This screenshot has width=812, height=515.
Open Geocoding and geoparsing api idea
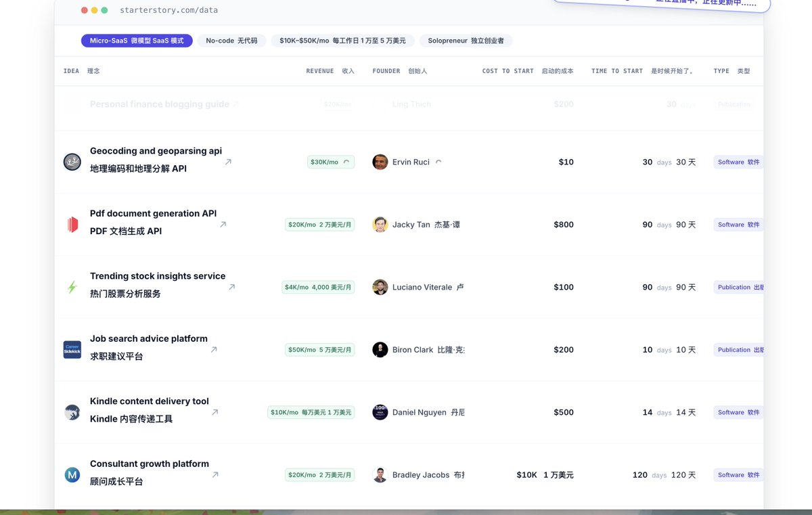pos(156,160)
